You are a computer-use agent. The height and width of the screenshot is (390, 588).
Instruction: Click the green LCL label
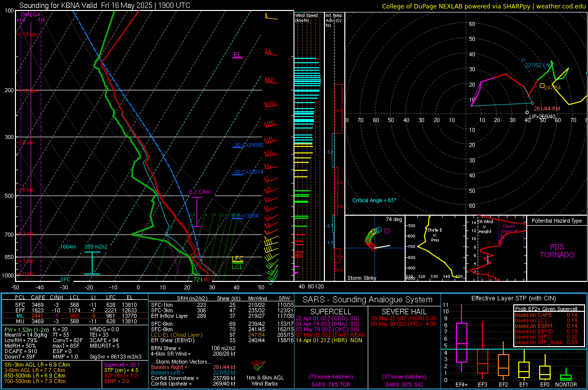click(x=237, y=267)
